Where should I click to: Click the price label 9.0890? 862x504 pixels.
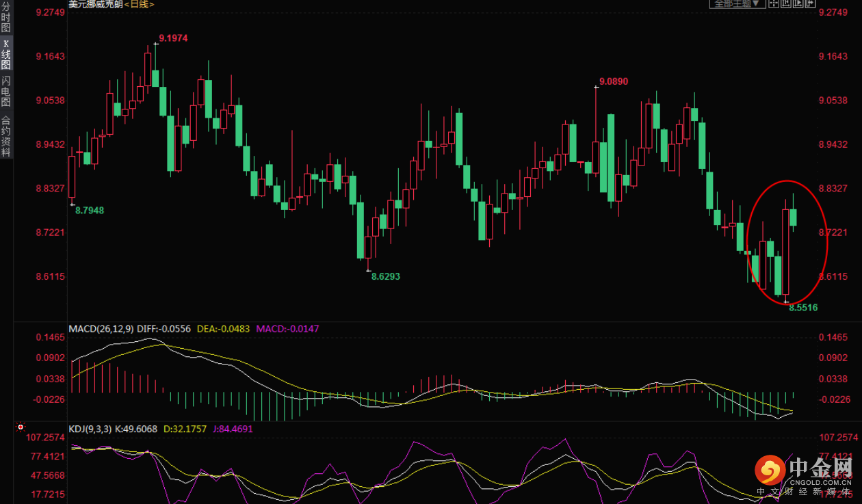tap(613, 81)
